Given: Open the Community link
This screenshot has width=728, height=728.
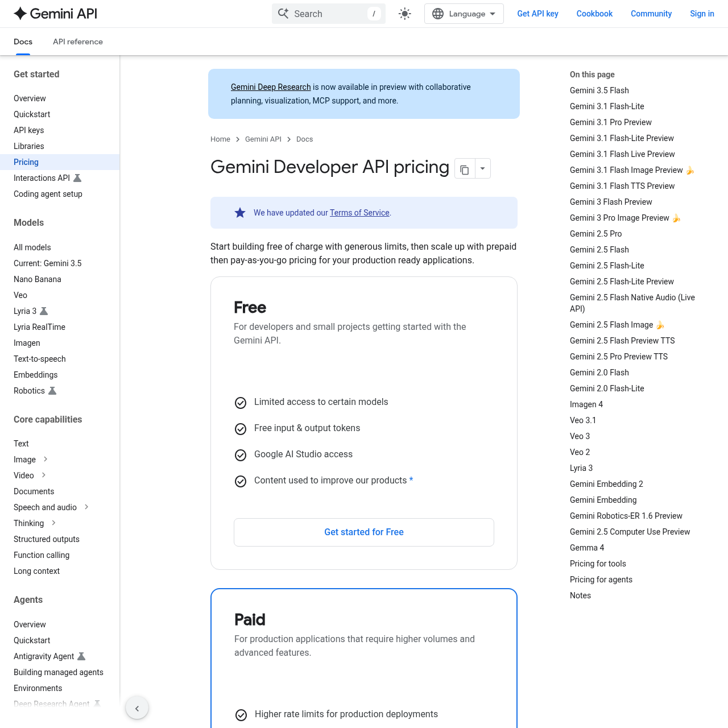Looking at the screenshot, I should click(651, 14).
